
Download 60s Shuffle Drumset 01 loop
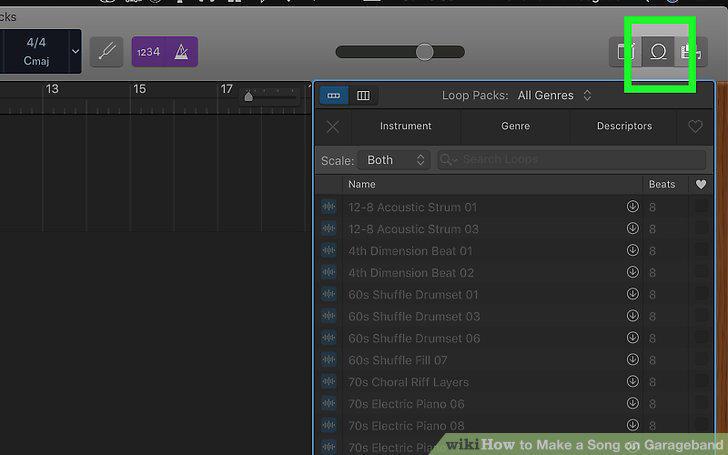point(632,293)
